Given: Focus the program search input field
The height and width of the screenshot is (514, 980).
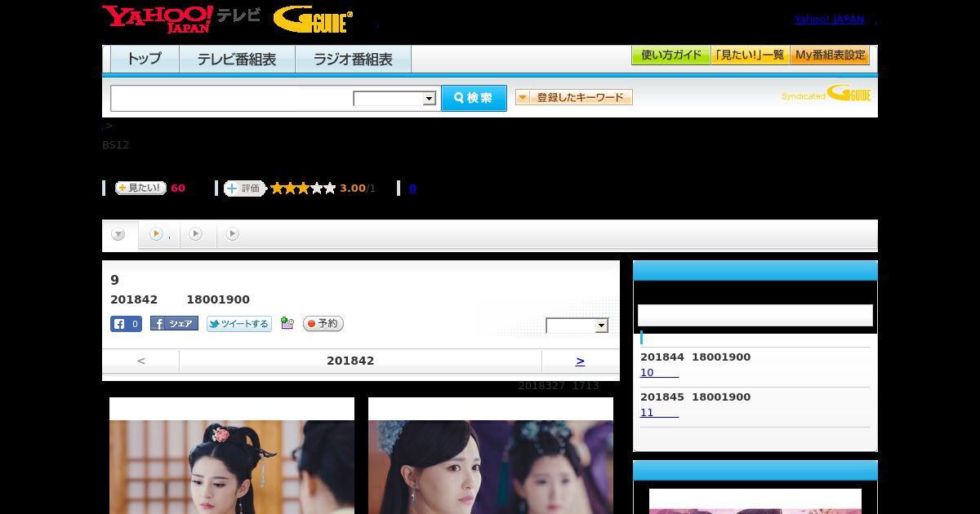Looking at the screenshot, I should pos(232,98).
